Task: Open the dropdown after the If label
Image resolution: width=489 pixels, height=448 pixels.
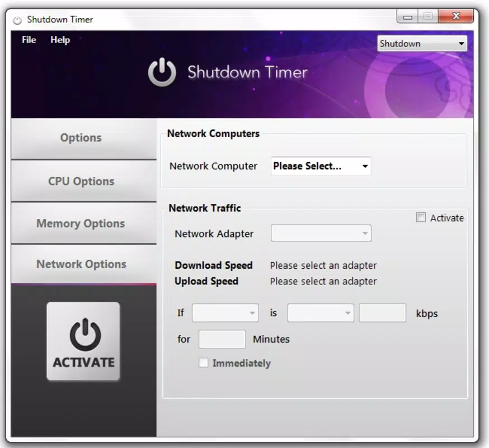Action: pyautogui.click(x=225, y=313)
